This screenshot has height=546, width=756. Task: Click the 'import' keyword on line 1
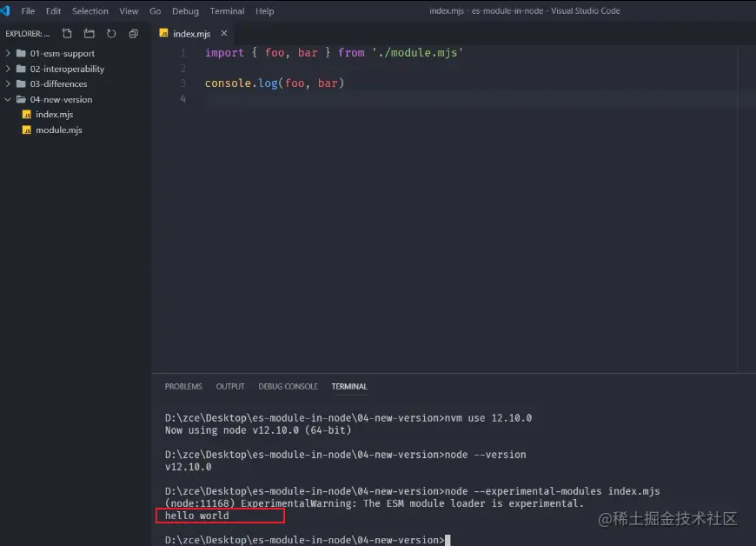click(x=224, y=52)
